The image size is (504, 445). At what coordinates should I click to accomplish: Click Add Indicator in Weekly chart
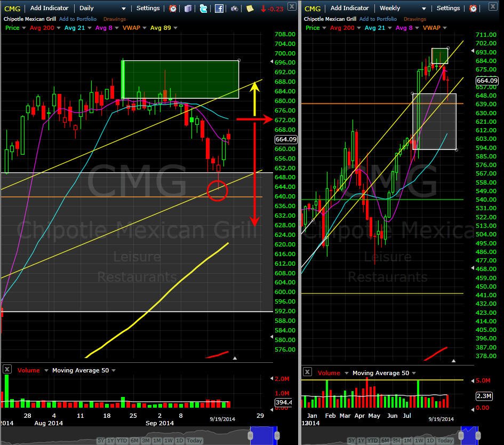coord(349,8)
